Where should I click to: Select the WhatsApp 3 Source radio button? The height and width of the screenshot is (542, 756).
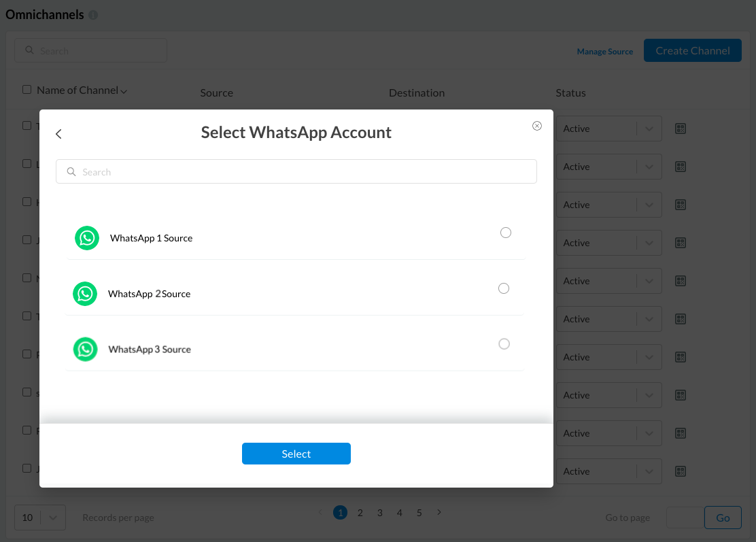pyautogui.click(x=504, y=344)
